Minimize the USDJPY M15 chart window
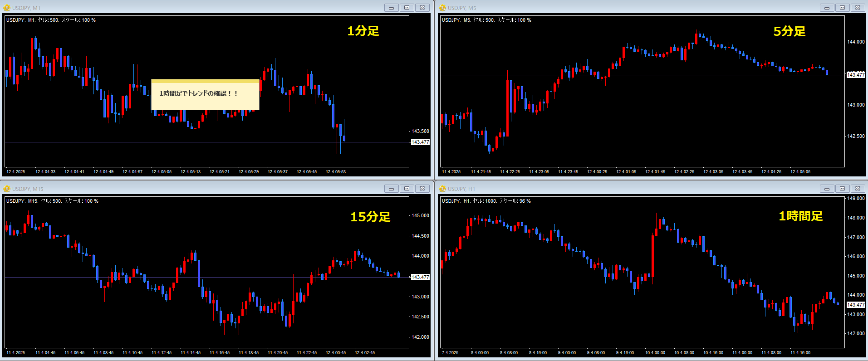The width and height of the screenshot is (868, 361). pos(392,189)
